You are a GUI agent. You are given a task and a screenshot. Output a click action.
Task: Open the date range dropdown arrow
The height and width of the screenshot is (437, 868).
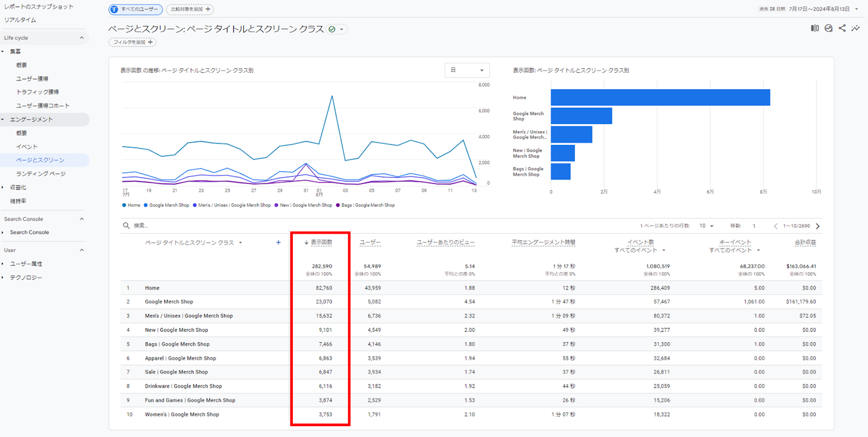pos(857,9)
